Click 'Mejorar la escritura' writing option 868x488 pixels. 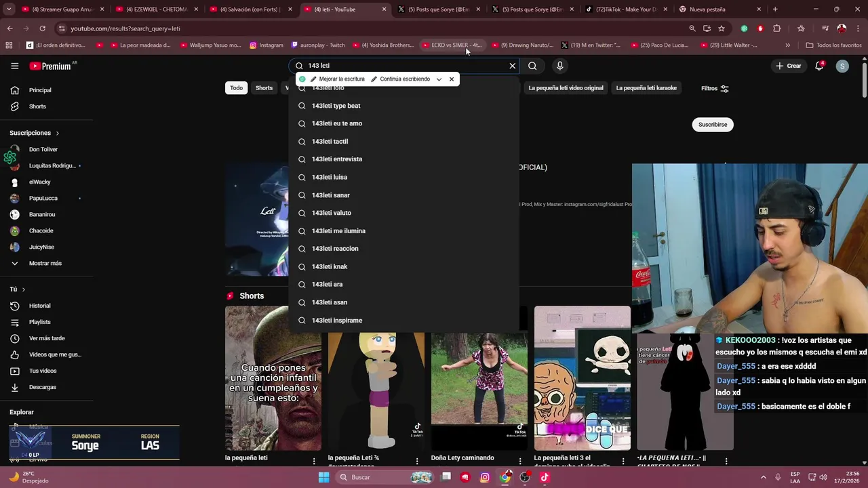(x=337, y=79)
